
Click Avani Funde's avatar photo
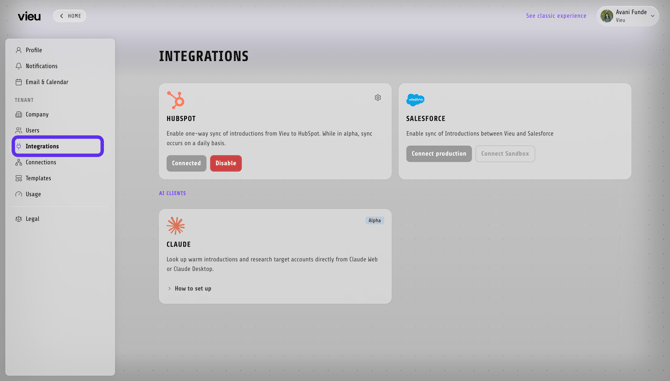607,16
